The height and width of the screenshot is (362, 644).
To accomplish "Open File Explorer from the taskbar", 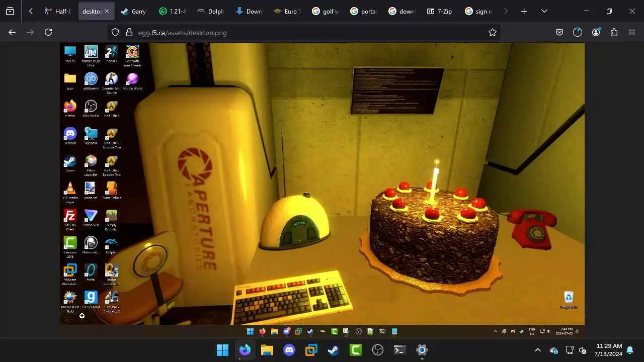I will (267, 350).
